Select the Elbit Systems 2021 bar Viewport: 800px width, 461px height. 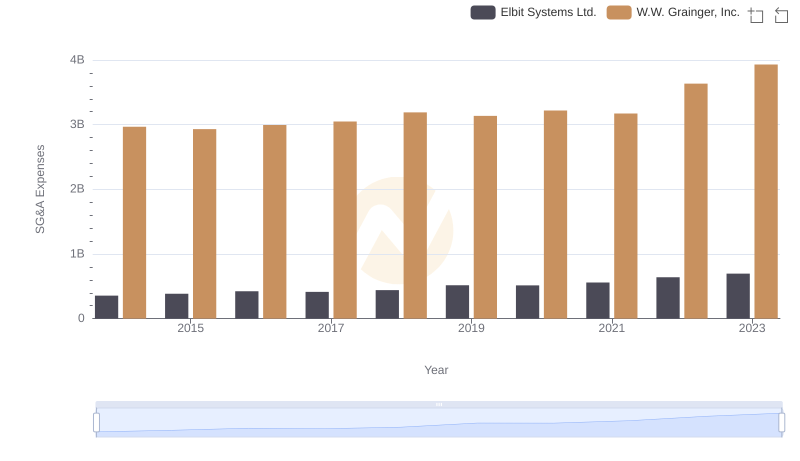tap(597, 300)
